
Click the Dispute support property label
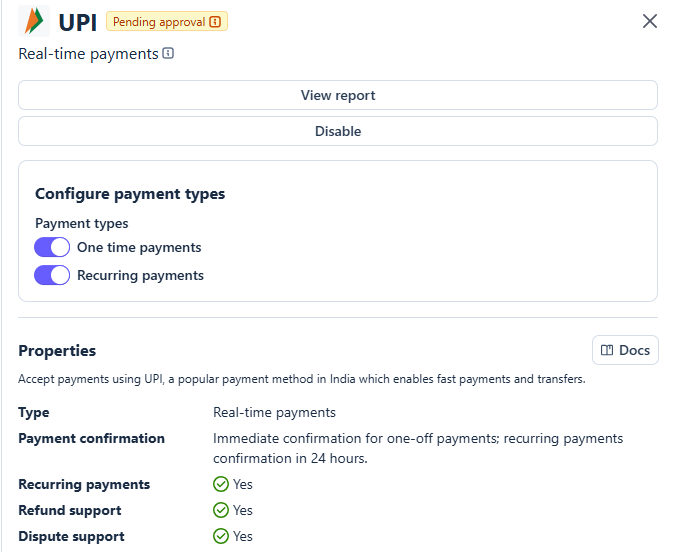(71, 537)
